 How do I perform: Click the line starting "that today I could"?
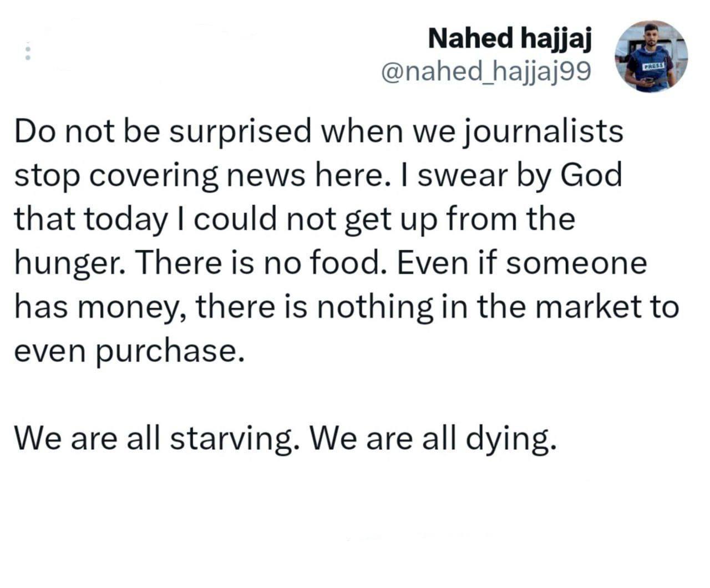[x=294, y=219]
